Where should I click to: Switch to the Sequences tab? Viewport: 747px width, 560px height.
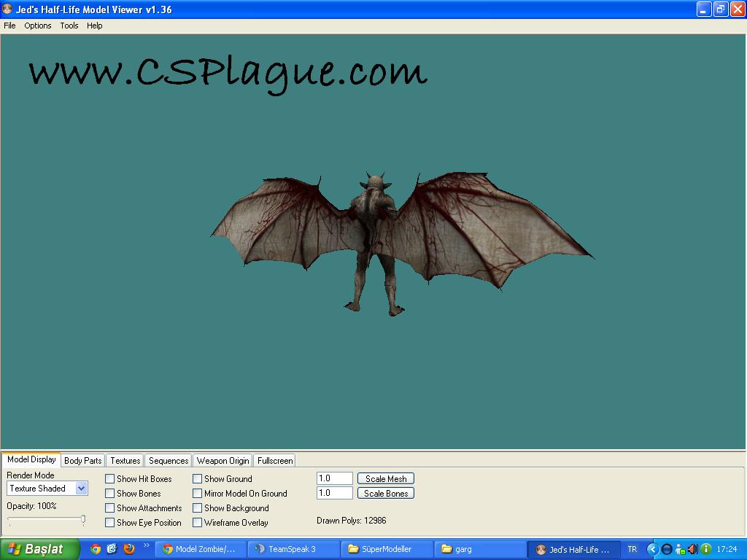pos(169,461)
